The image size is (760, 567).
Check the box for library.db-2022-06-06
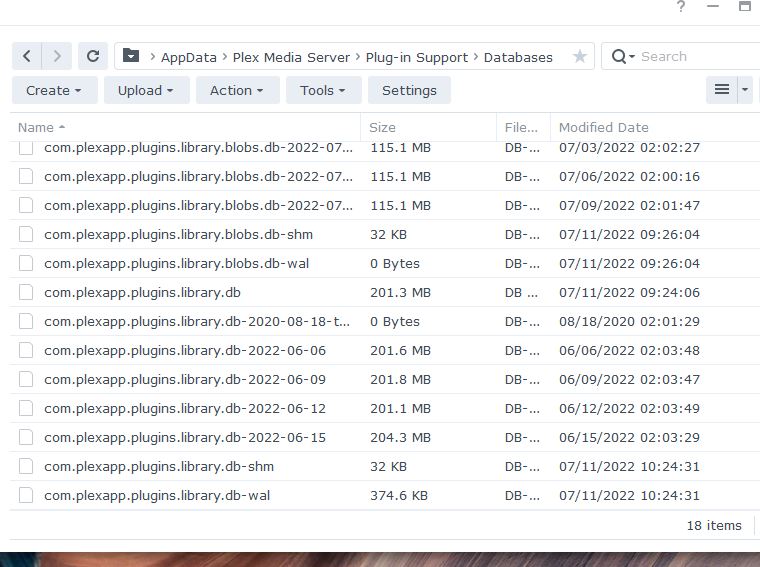coord(26,350)
